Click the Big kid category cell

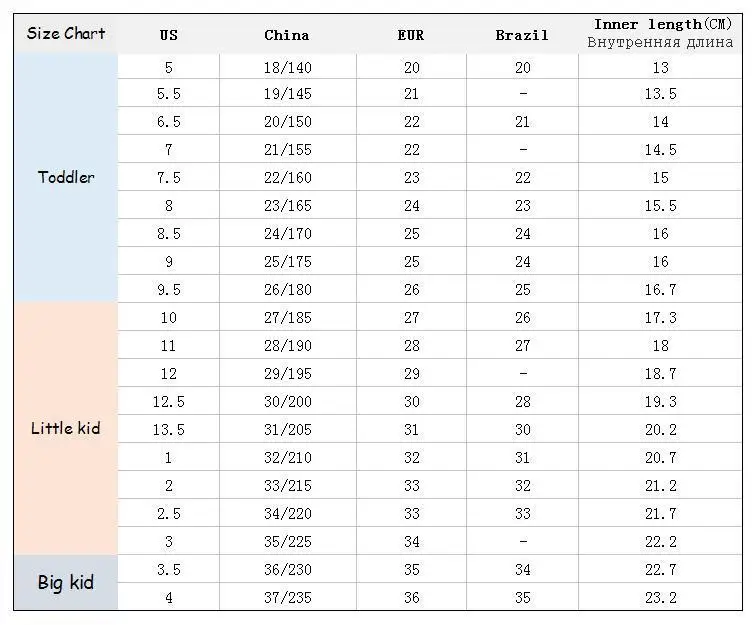66,583
